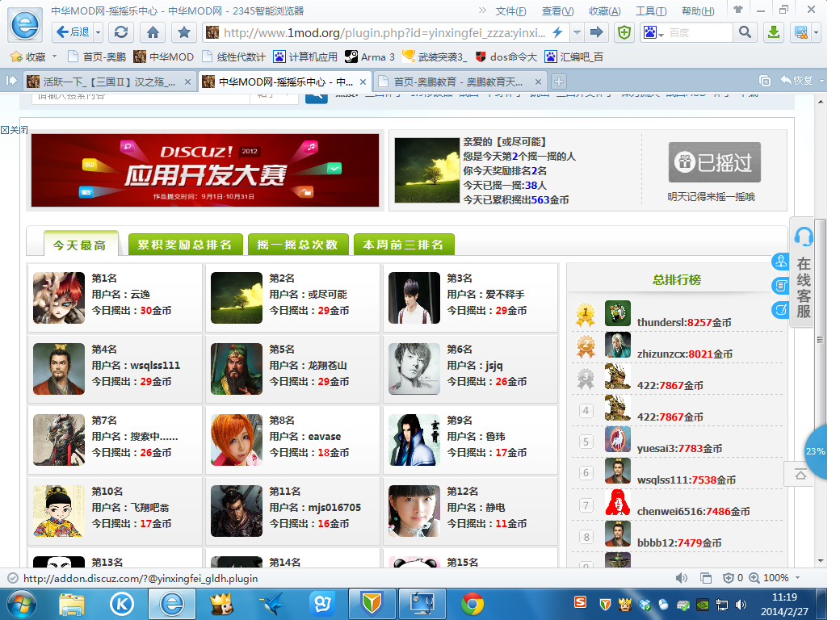
Task: Launch Google Chrome from the taskbar
Action: tap(472, 603)
